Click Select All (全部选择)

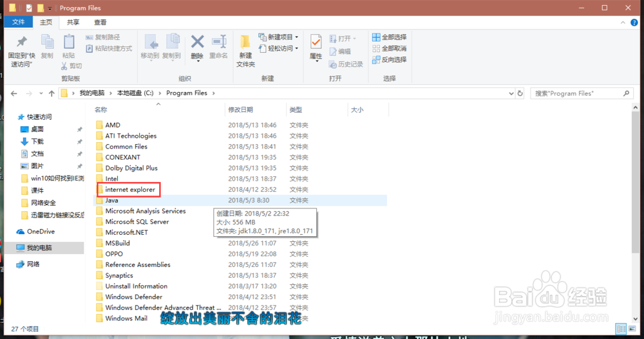[x=390, y=37]
